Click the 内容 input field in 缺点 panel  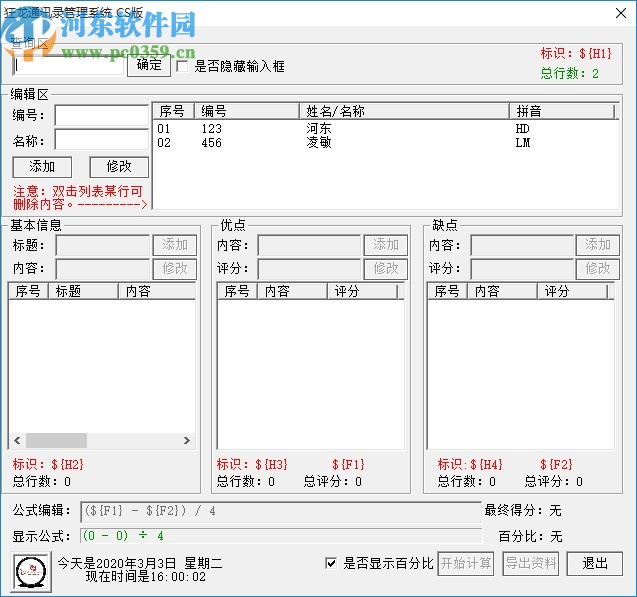(522, 245)
